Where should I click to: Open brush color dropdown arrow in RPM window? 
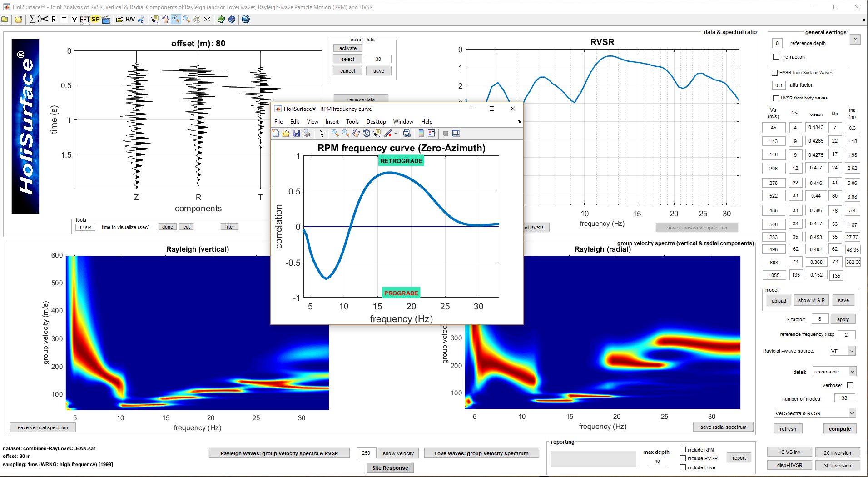pos(396,133)
